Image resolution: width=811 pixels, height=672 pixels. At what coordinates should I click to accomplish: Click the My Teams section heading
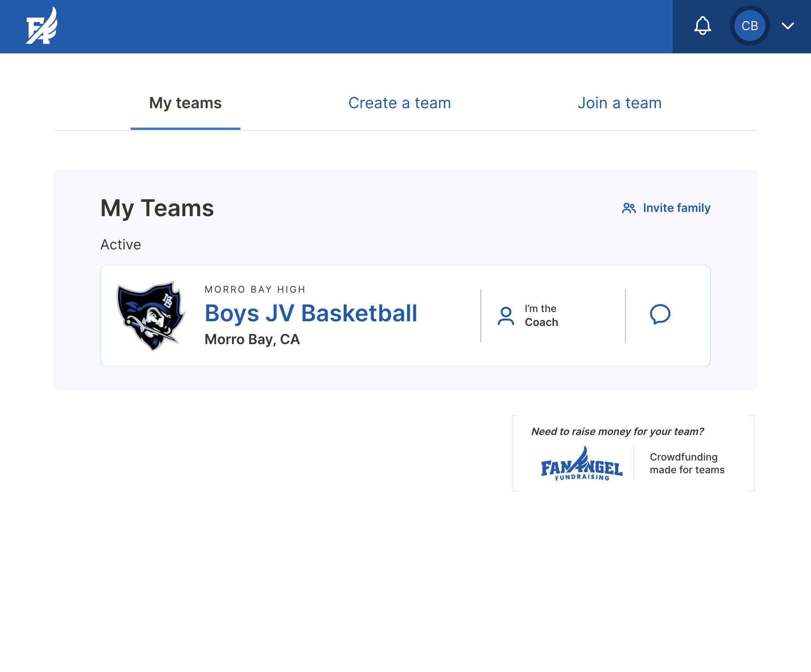click(x=157, y=208)
